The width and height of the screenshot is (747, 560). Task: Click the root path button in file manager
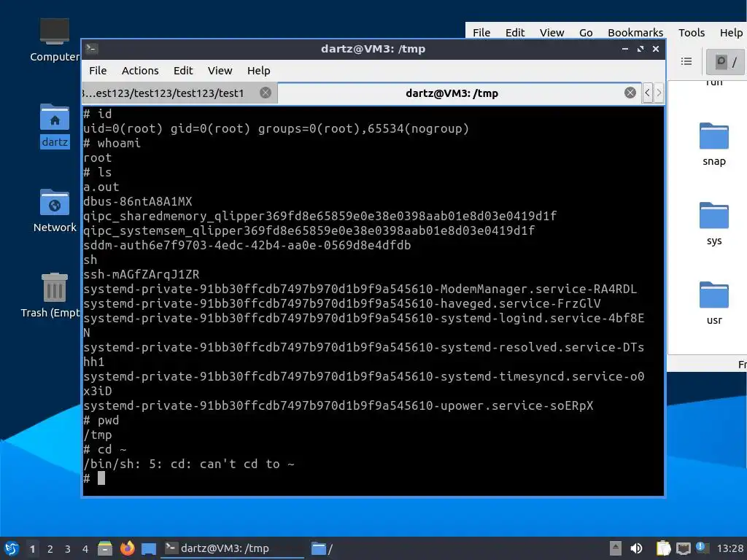726,61
